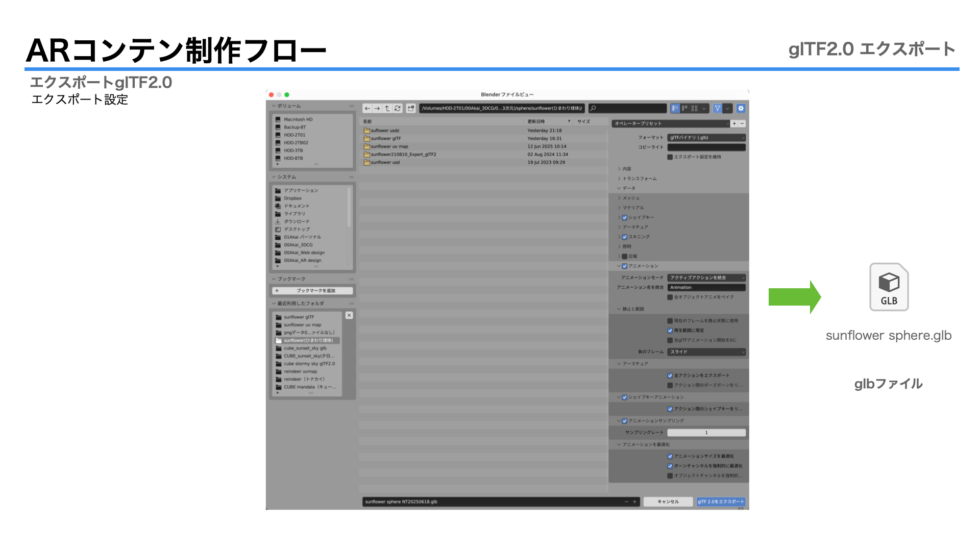Uncheck the アニメーション section checkbox
Image resolution: width=980 pixels, height=551 pixels.
click(624, 266)
